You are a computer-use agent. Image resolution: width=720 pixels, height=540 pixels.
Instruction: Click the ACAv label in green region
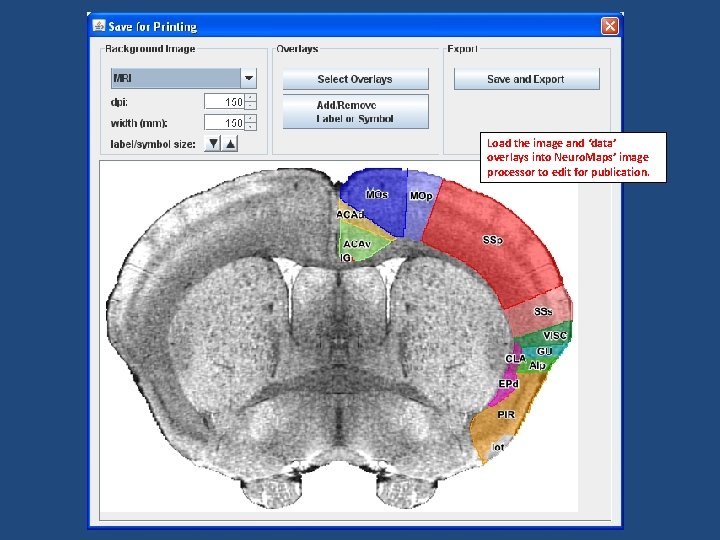pos(357,244)
